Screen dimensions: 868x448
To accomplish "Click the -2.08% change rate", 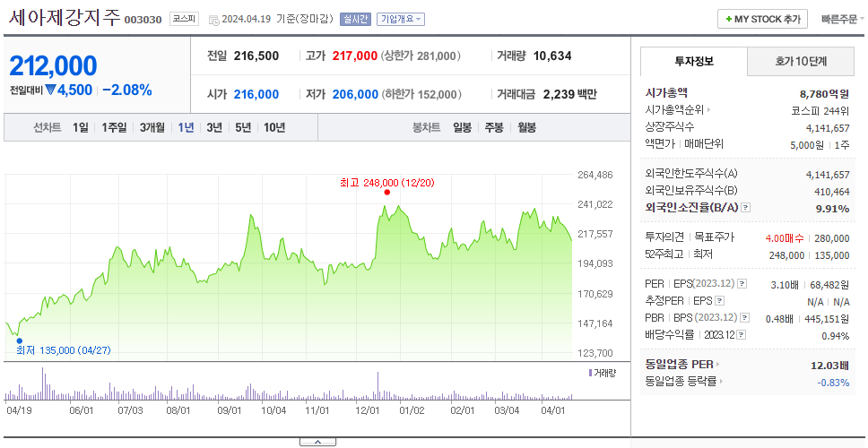I will (x=127, y=90).
